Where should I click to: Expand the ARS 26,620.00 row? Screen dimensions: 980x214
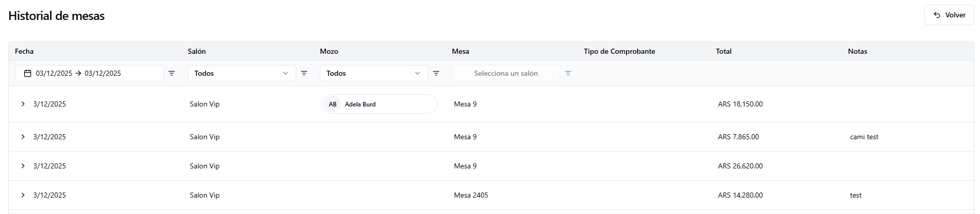click(23, 166)
